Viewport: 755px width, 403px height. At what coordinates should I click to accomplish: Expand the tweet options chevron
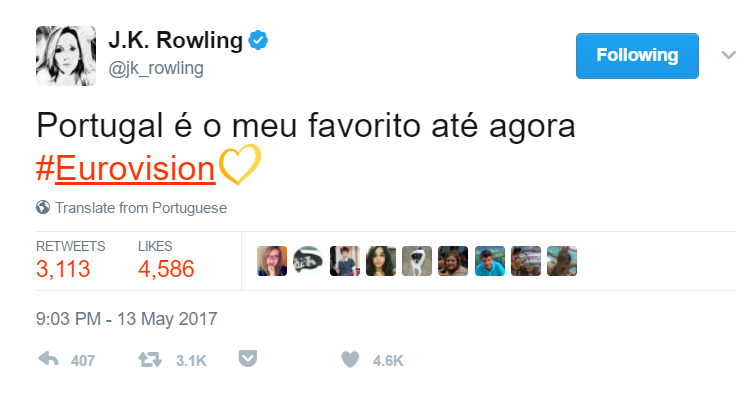(x=729, y=55)
